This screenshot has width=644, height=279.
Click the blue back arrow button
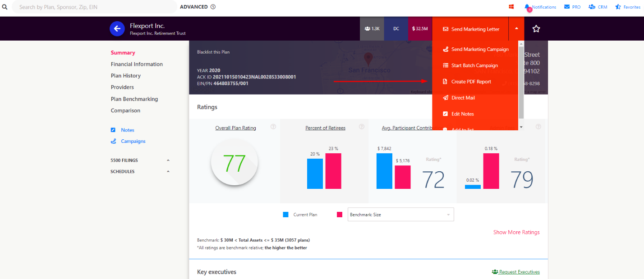tap(117, 29)
